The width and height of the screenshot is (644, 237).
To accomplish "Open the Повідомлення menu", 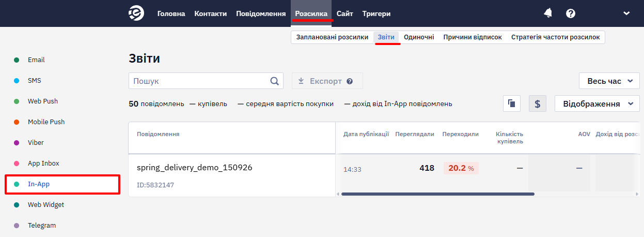I will pyautogui.click(x=261, y=13).
